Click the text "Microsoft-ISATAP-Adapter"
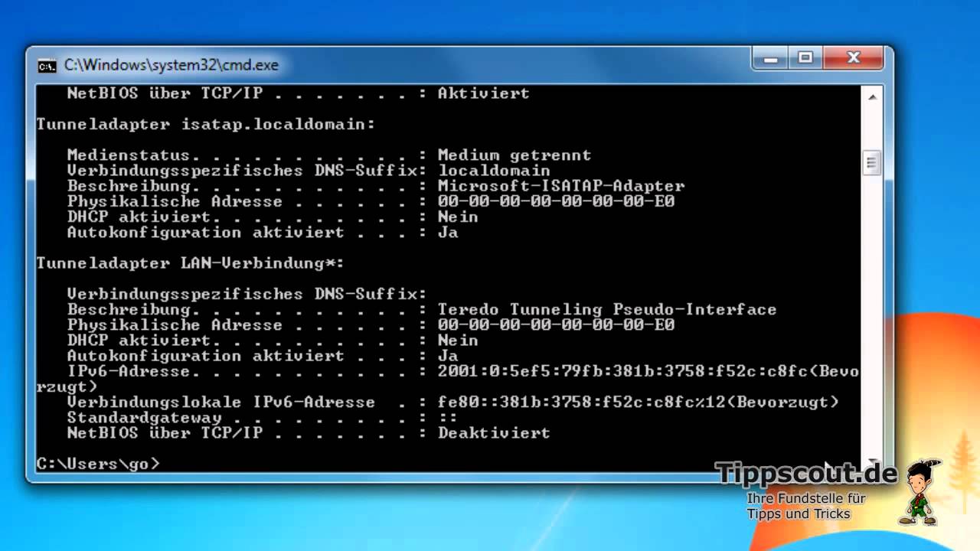Image resolution: width=980 pixels, height=551 pixels. [561, 186]
